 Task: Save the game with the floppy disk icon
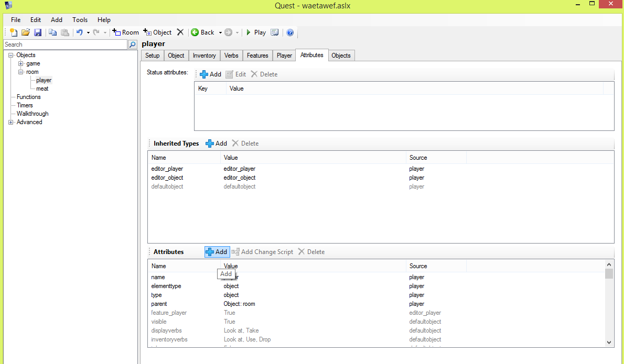coord(38,32)
